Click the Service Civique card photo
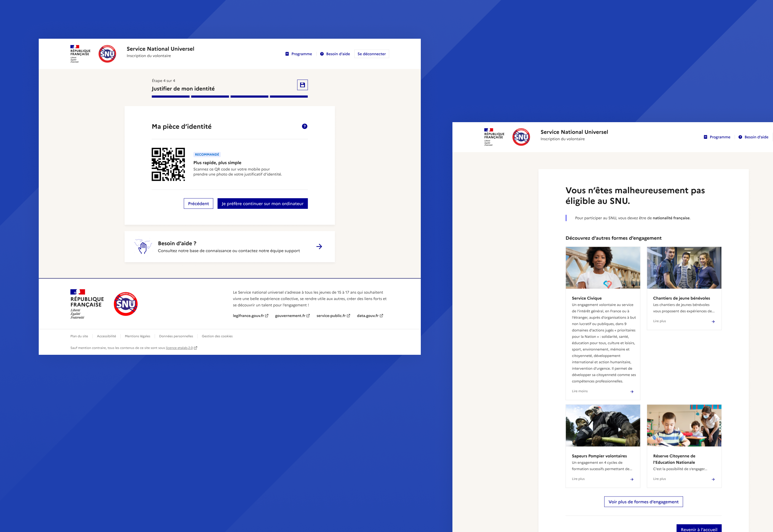Viewport: 773px width, 532px height. (x=603, y=268)
